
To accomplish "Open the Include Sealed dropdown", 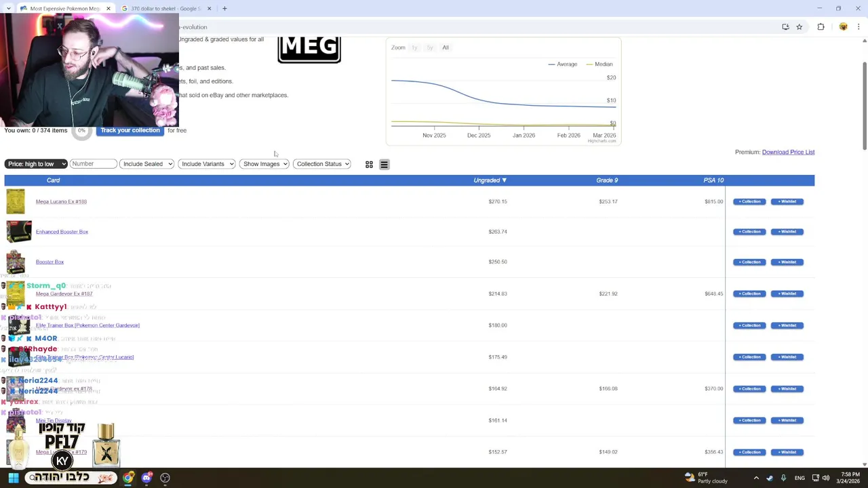I will [x=146, y=164].
